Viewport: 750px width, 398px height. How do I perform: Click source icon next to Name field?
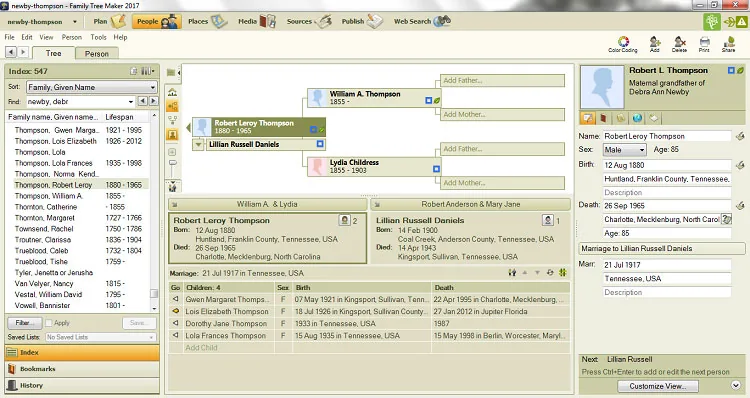pyautogui.click(x=740, y=136)
